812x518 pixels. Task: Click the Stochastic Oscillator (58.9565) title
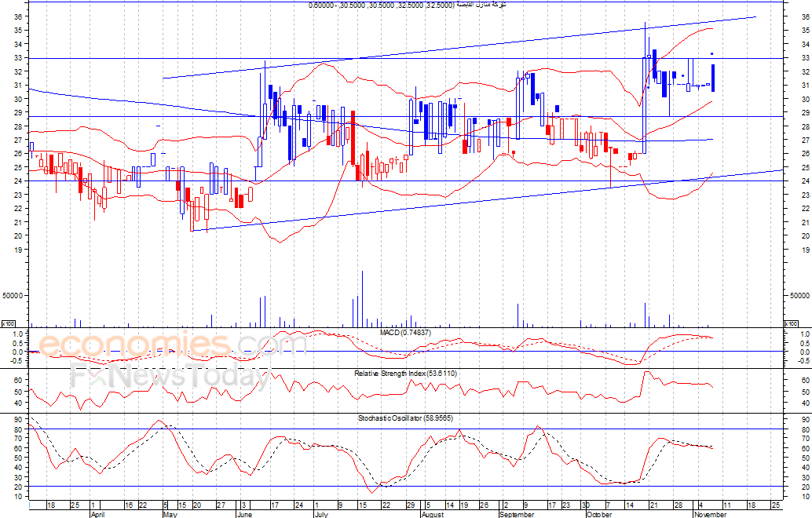(405, 418)
